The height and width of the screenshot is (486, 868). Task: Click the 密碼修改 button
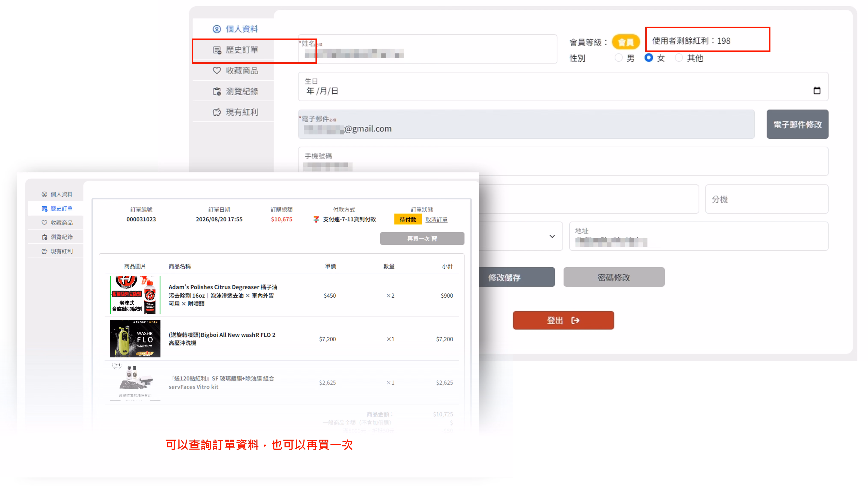[614, 277]
